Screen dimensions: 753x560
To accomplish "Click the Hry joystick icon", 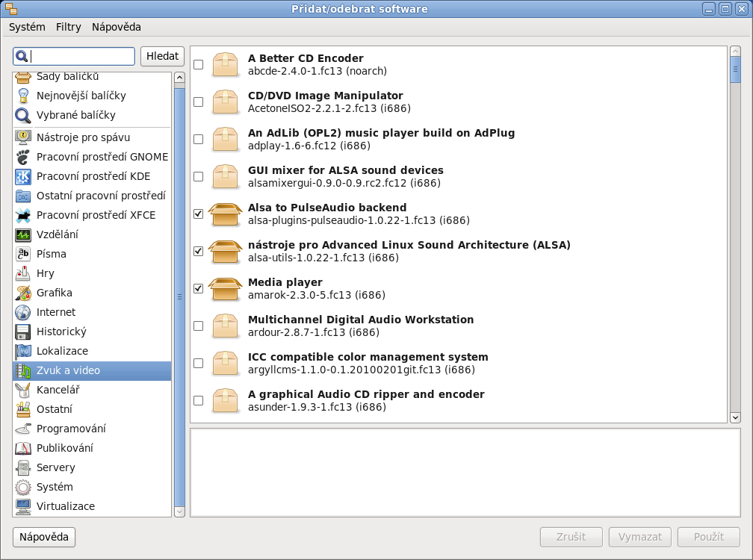I will click(23, 273).
